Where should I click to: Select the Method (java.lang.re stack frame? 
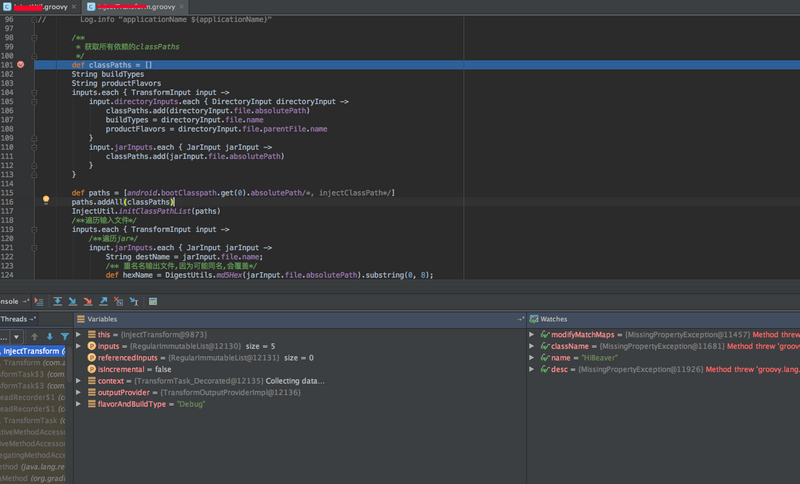(33, 467)
